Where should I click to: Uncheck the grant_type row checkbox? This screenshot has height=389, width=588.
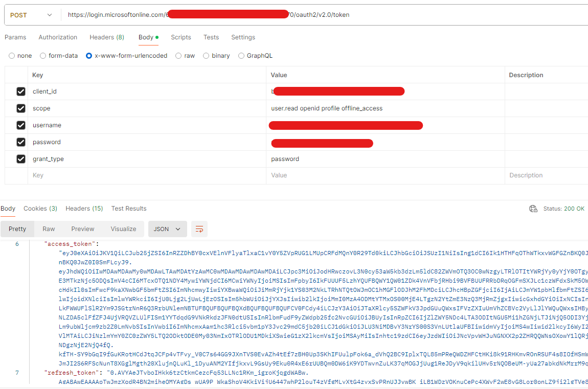(20, 159)
